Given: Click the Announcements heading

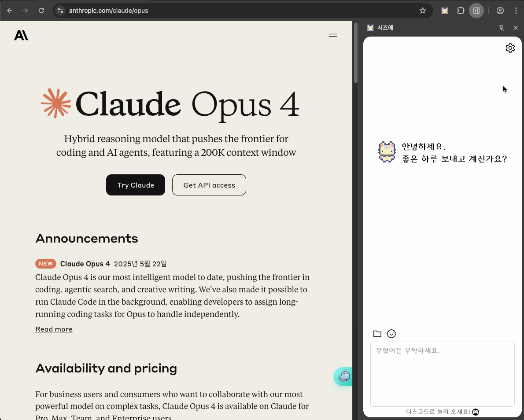Looking at the screenshot, I should point(87,238).
